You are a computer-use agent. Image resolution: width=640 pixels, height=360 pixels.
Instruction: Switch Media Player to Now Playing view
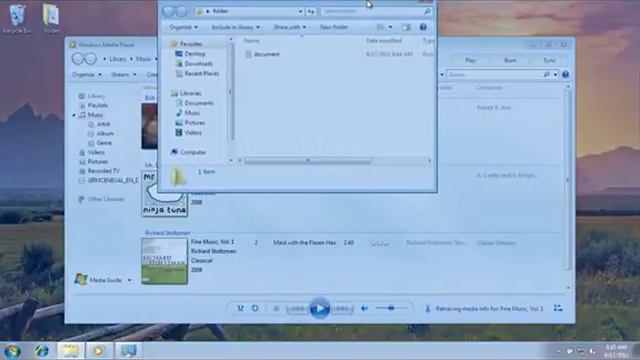(558, 308)
